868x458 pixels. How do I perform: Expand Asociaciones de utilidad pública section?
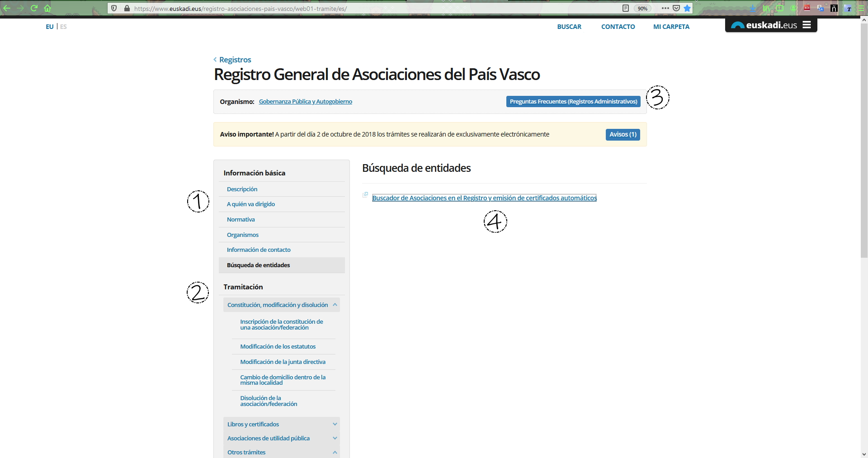[282, 438]
